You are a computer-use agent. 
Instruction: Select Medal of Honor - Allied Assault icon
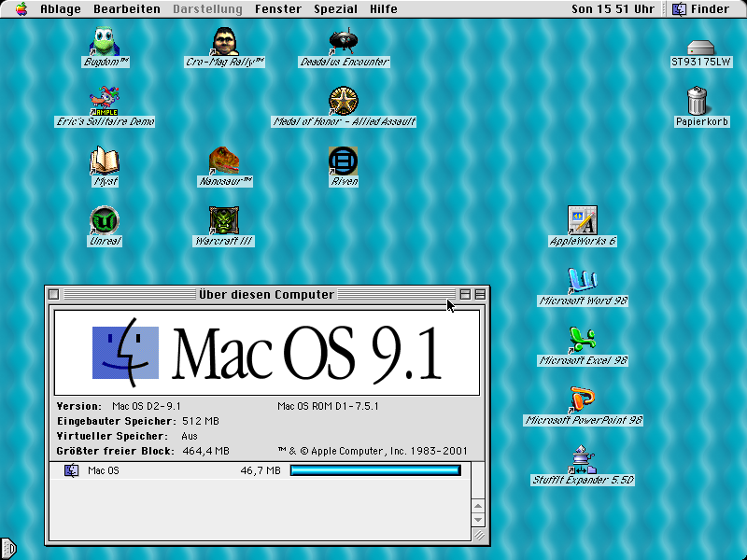click(343, 101)
